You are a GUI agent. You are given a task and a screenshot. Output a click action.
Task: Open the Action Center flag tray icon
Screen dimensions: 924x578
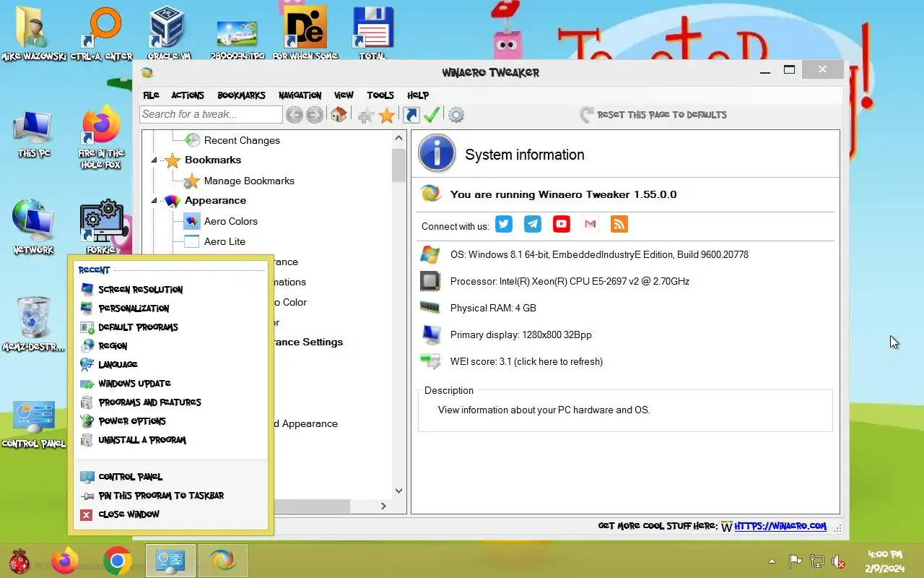click(x=795, y=561)
